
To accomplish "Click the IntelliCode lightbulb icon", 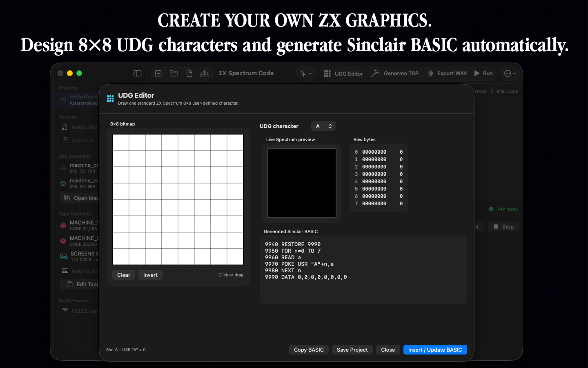I will (x=492, y=91).
